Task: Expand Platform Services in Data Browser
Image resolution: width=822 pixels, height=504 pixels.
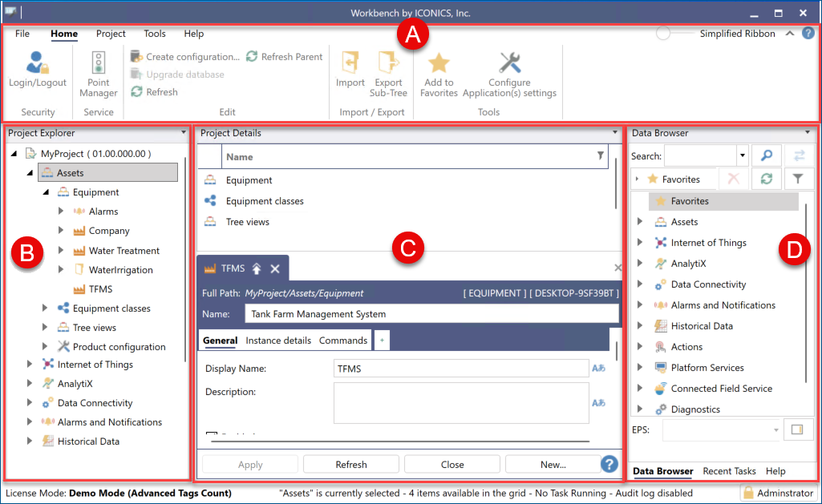Action: pos(640,367)
